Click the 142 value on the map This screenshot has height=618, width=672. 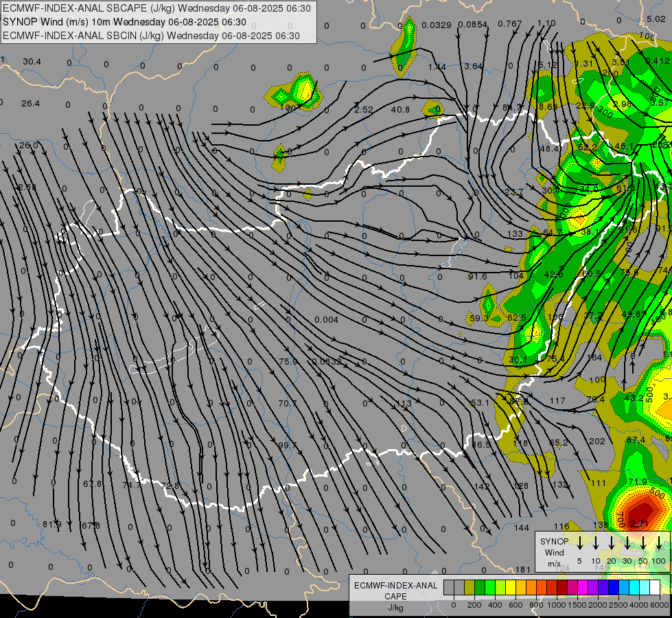tap(482, 486)
